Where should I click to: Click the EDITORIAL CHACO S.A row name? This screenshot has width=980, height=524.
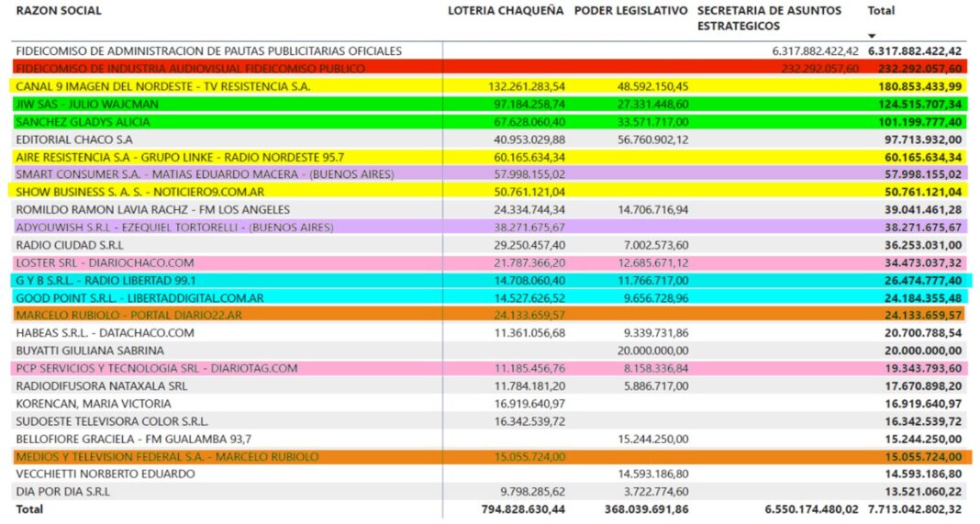pyautogui.click(x=74, y=139)
